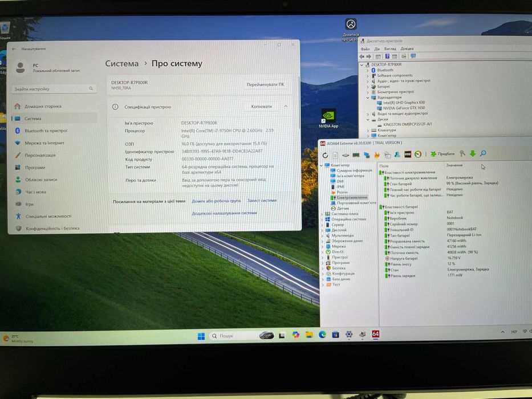Open the AIDA64 OSD panel icon
This screenshot has height=399, width=532.
[x=408, y=154]
